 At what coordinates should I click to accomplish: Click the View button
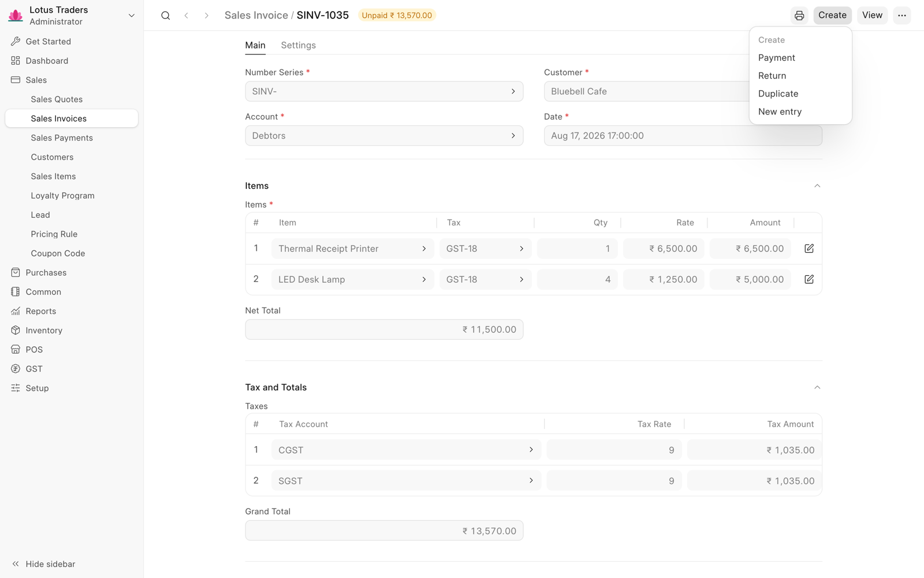point(872,16)
